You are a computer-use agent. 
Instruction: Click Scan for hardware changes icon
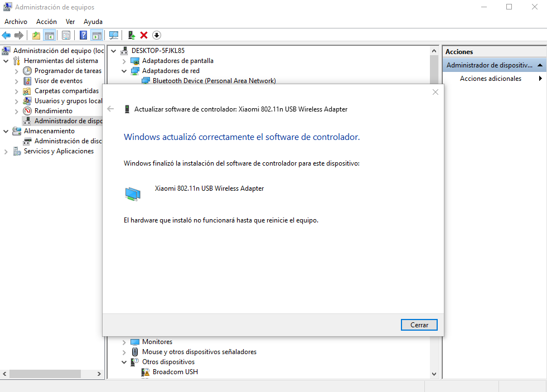tap(114, 35)
